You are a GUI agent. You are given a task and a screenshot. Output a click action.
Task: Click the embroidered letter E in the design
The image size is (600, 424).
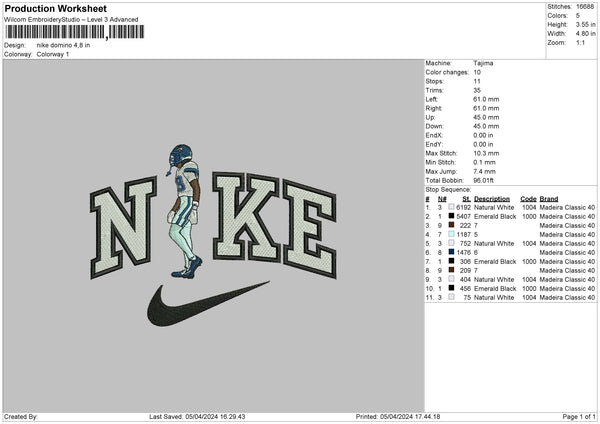tap(309, 228)
